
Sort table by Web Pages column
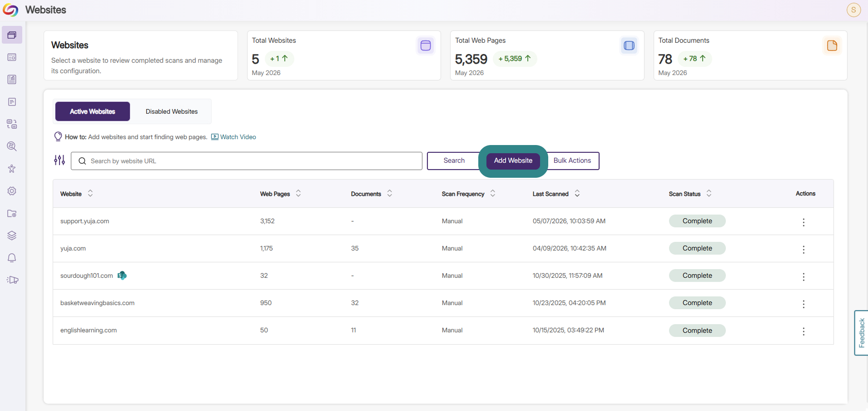point(298,193)
